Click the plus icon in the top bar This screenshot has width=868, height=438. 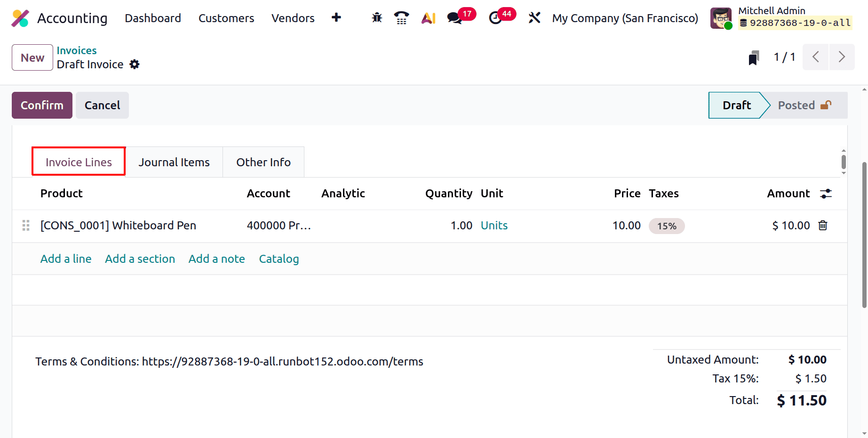[x=336, y=17]
